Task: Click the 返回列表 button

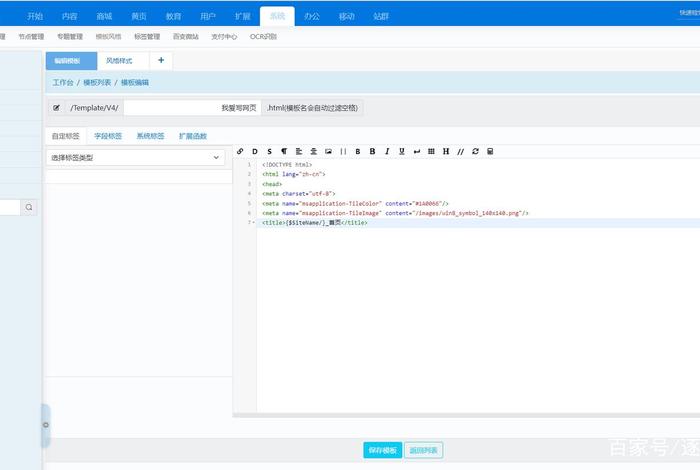Action: click(424, 450)
